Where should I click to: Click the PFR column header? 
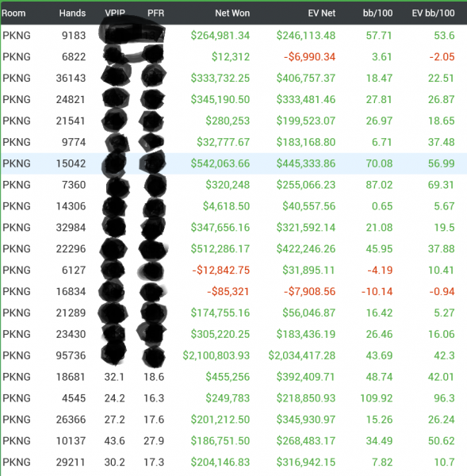pos(155,13)
